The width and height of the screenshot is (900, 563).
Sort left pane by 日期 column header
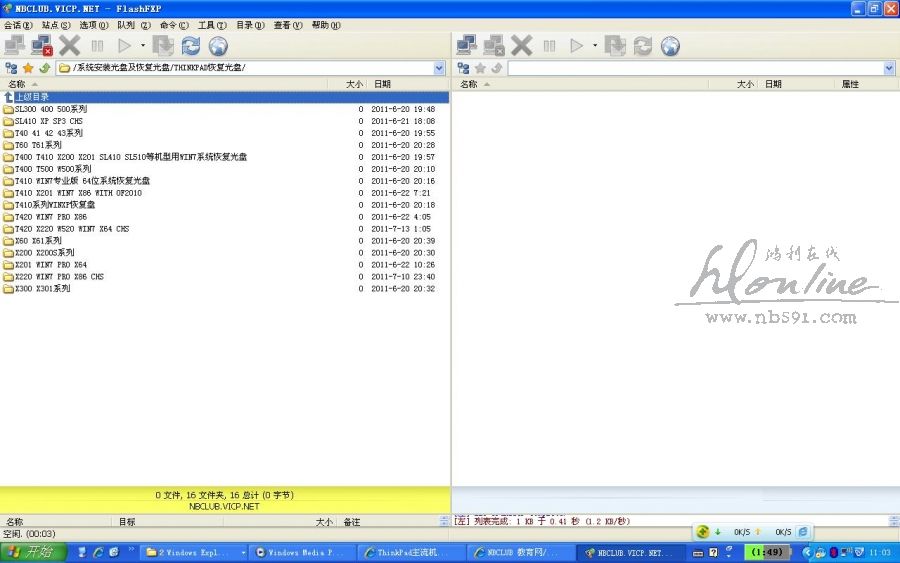coord(382,84)
